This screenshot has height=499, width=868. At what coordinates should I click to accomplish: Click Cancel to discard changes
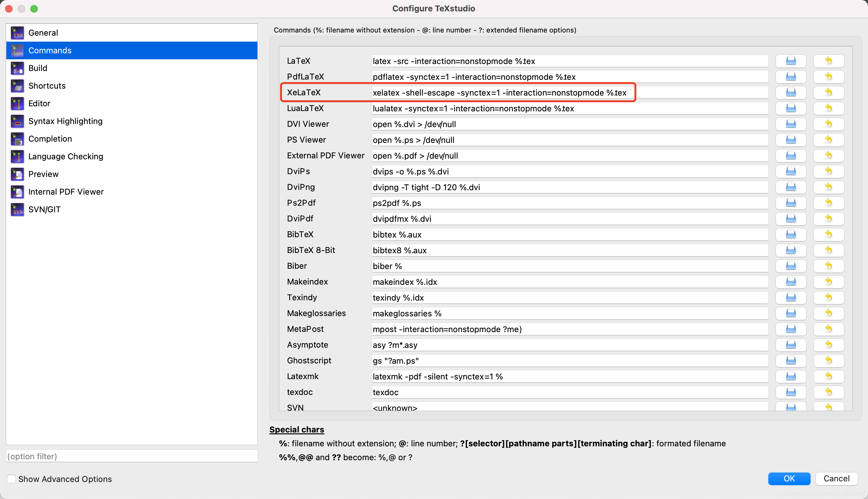point(836,478)
